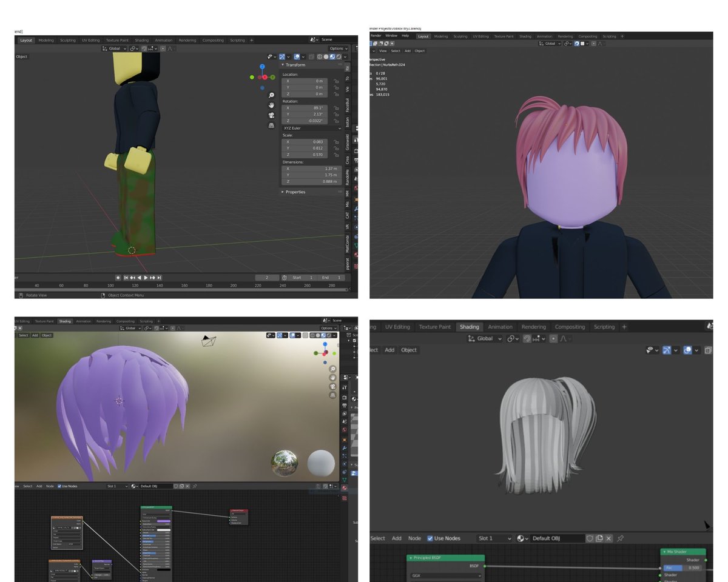This screenshot has height=582, width=728.
Task: Select the zoom magnifier icon in the viewport sidebar
Action: (x=271, y=96)
